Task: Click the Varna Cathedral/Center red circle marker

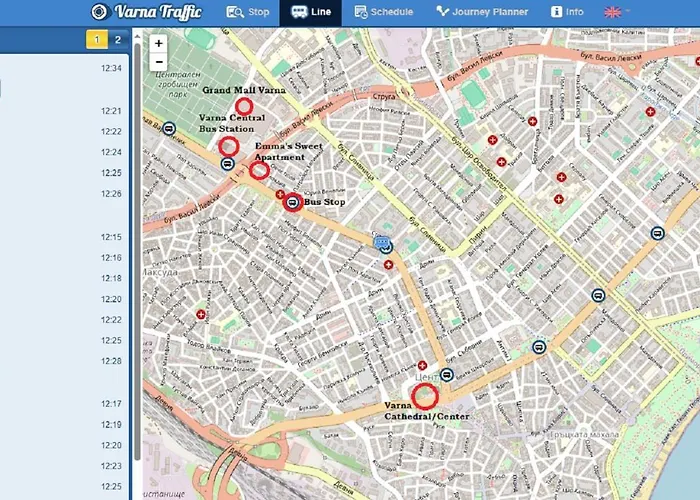Action: click(425, 396)
